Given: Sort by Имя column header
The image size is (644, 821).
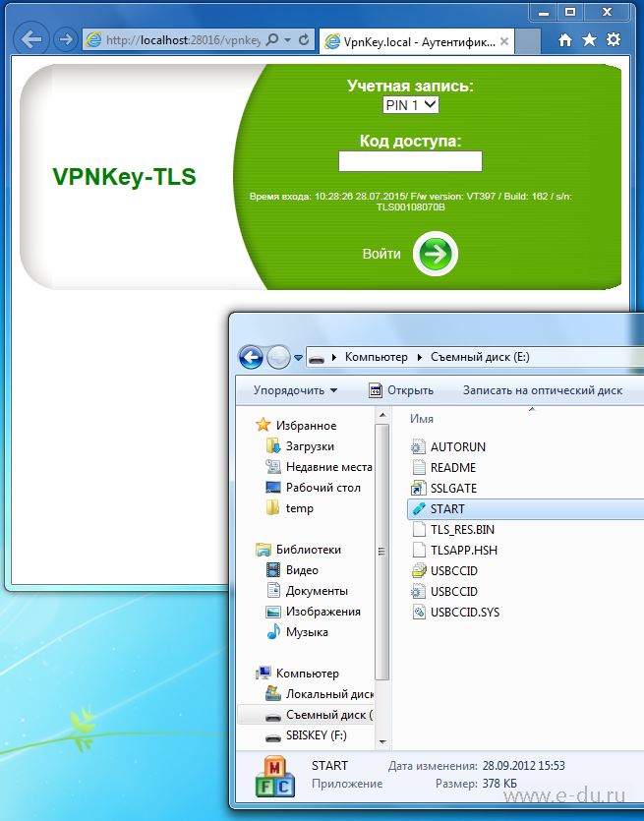Looking at the screenshot, I should 422,419.
